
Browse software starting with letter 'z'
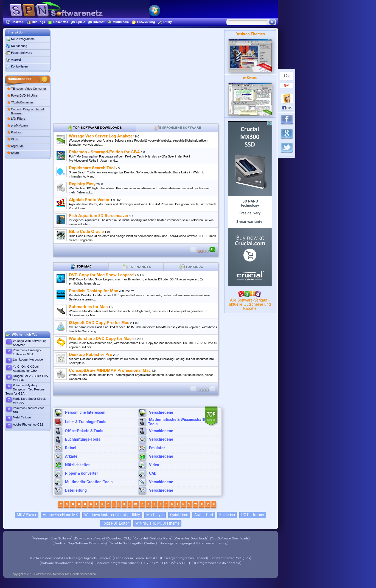pos(214,504)
